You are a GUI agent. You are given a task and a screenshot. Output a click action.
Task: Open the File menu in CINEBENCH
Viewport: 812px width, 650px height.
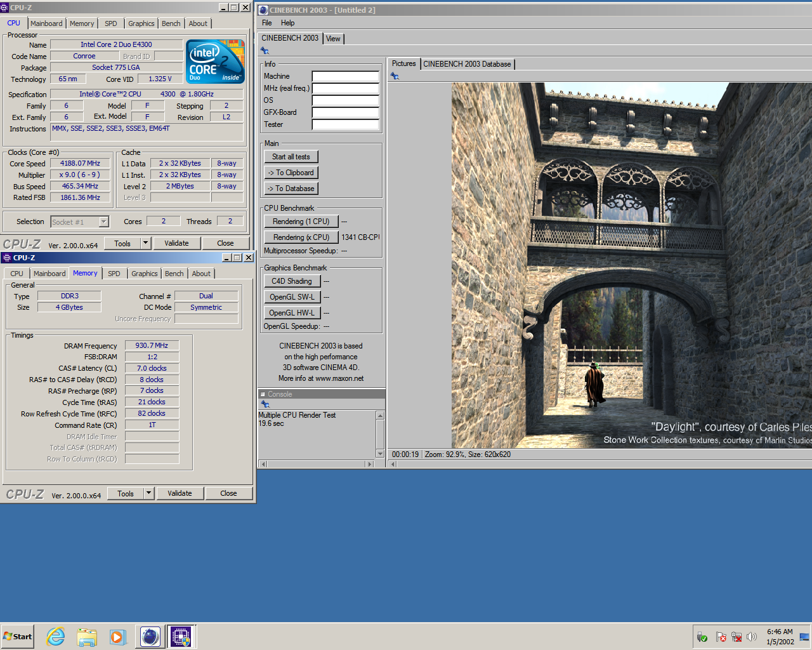[x=267, y=23]
